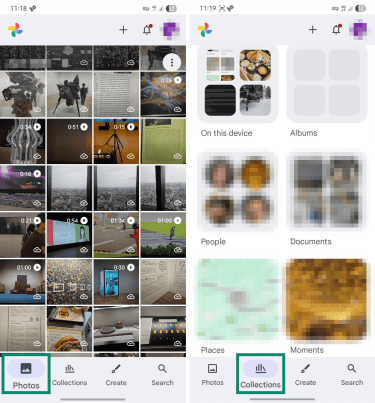Open notifications bell in right Collections screen
Viewport: 375px width, 403px height.
coord(336,30)
